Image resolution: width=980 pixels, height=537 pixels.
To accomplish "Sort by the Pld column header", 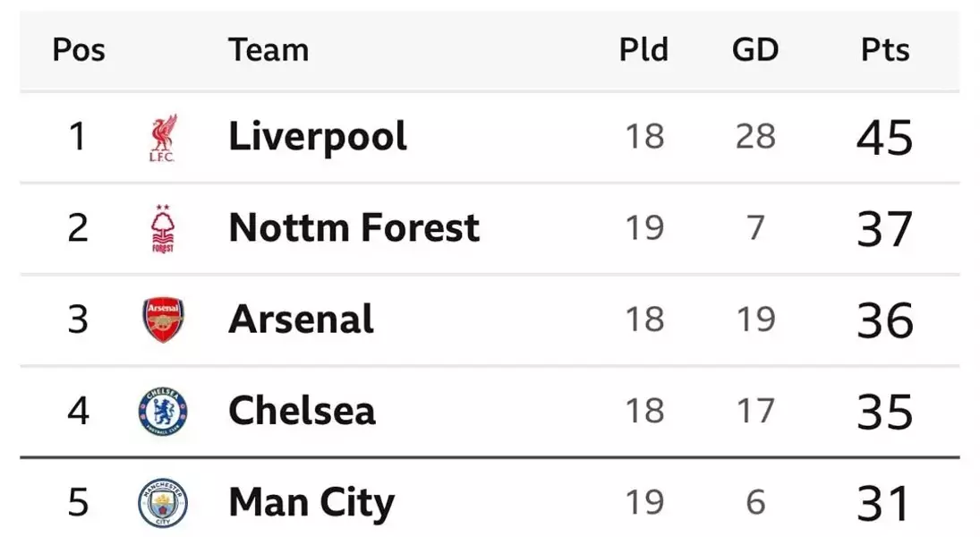I will [643, 50].
